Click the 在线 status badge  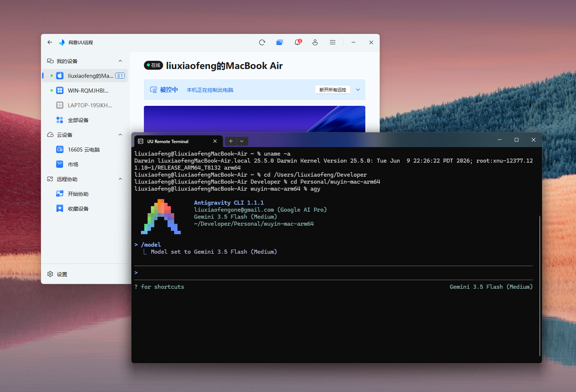click(154, 65)
